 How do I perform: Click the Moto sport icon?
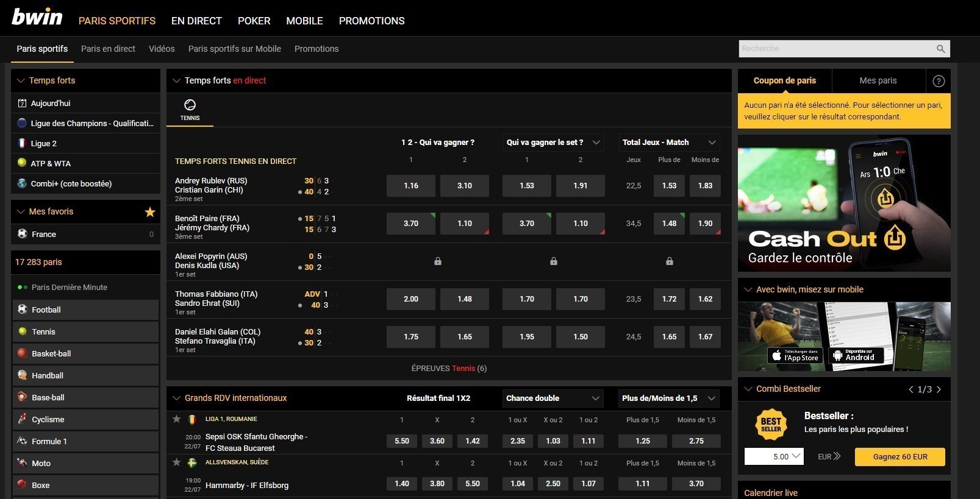[23, 463]
